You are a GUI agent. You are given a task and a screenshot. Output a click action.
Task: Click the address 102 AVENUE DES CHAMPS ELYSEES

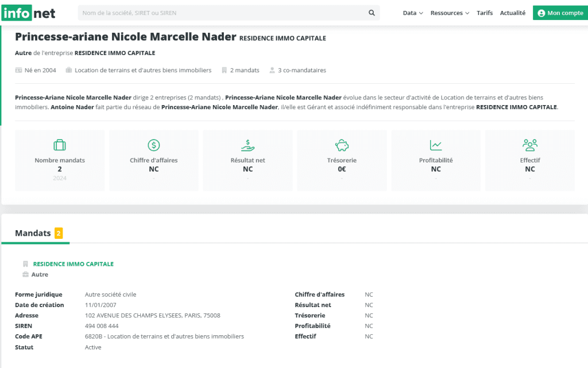[153, 315]
